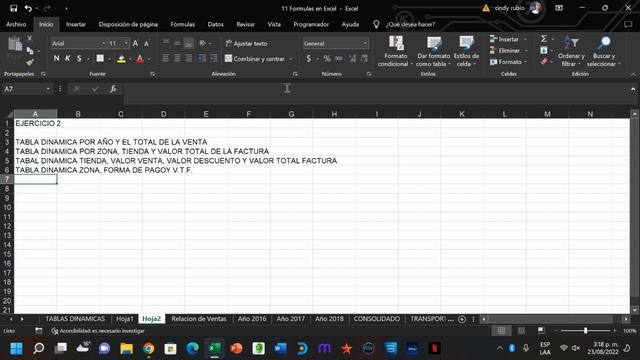The width and height of the screenshot is (640, 360).
Task: Toggle underline S formatting
Action: [x=79, y=59]
